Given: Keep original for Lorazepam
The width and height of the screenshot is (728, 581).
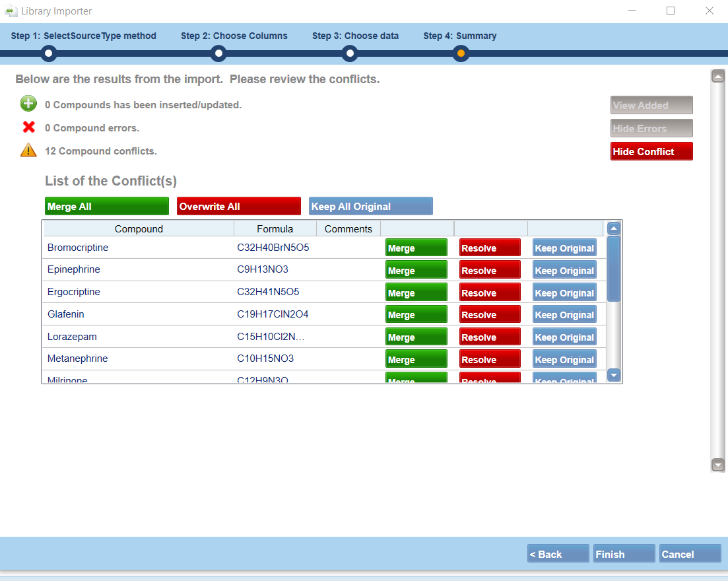Looking at the screenshot, I should pyautogui.click(x=564, y=337).
